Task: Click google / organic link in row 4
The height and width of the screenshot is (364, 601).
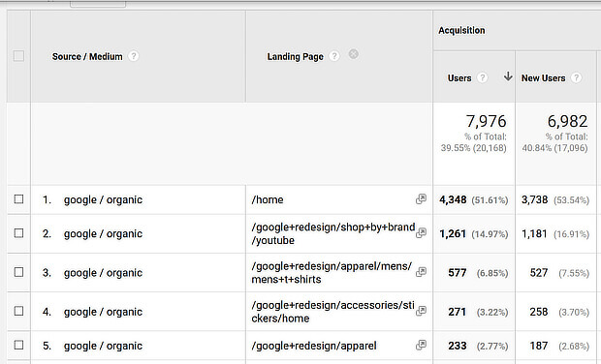Action: 103,312
